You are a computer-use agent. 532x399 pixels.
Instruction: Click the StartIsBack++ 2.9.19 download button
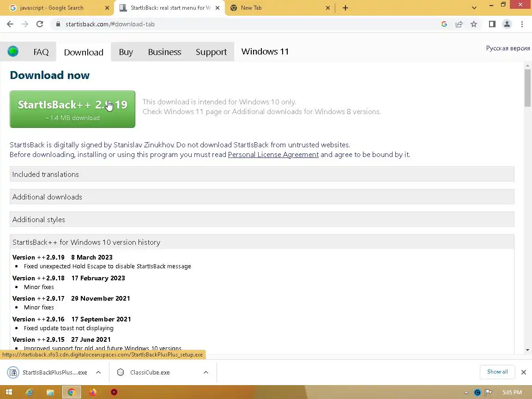tap(72, 109)
